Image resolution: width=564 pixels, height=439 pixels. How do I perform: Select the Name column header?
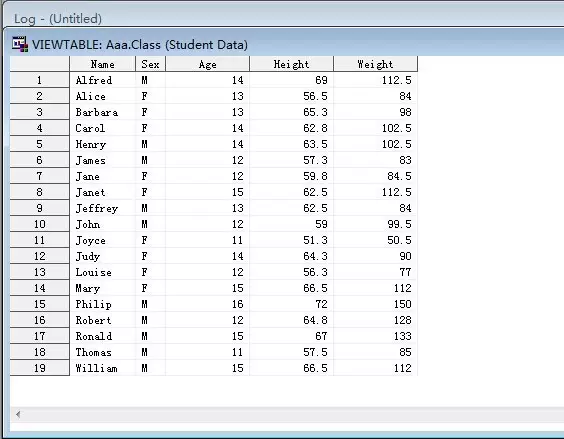click(x=103, y=64)
